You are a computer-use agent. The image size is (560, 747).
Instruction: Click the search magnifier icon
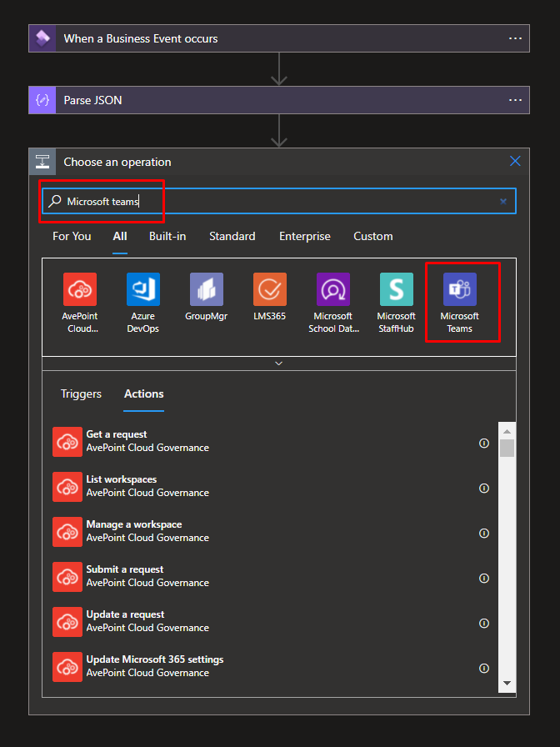click(55, 201)
